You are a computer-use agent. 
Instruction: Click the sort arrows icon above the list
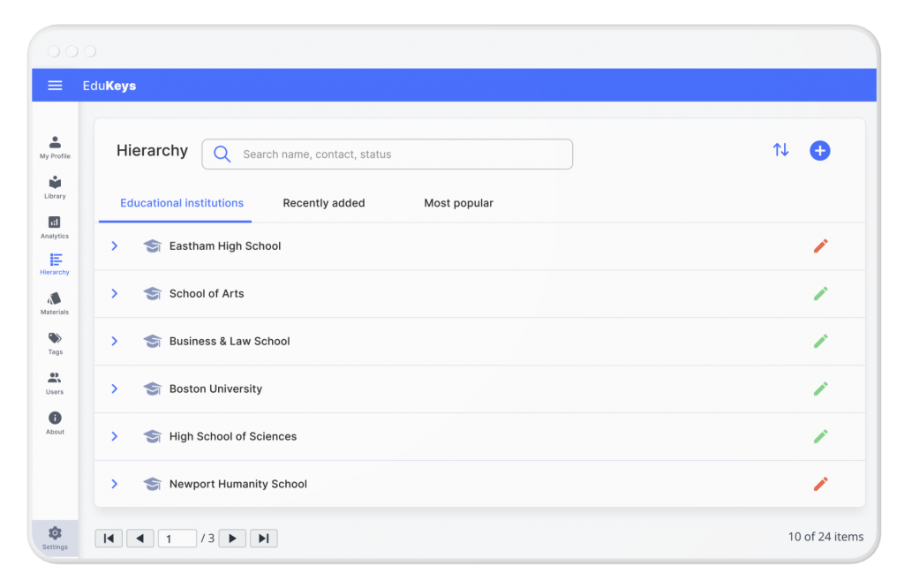pyautogui.click(x=780, y=150)
